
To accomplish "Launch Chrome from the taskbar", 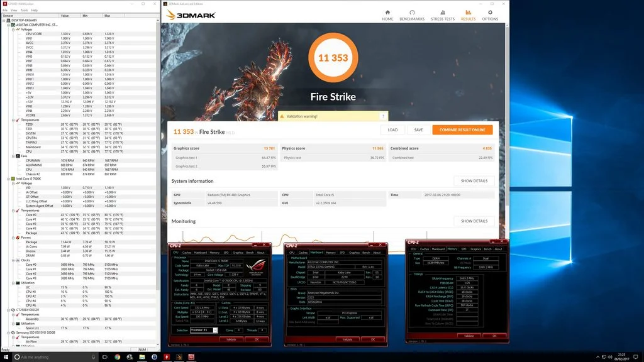I will [118, 357].
